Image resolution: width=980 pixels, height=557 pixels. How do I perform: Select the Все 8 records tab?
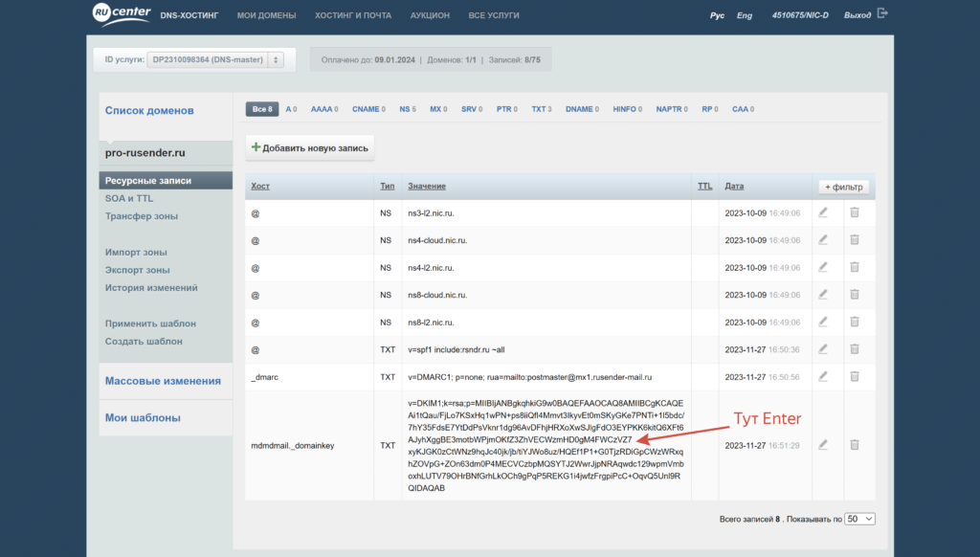pos(262,109)
